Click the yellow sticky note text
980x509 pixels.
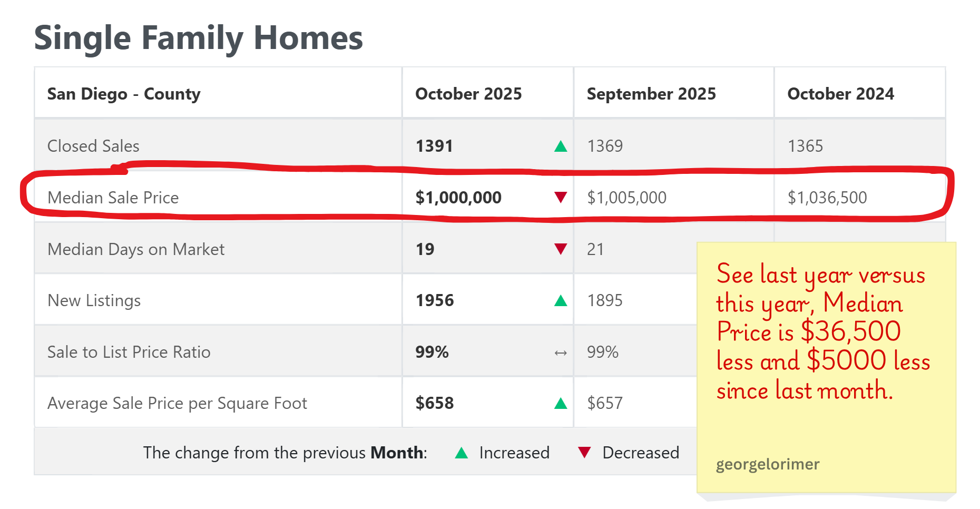822,332
